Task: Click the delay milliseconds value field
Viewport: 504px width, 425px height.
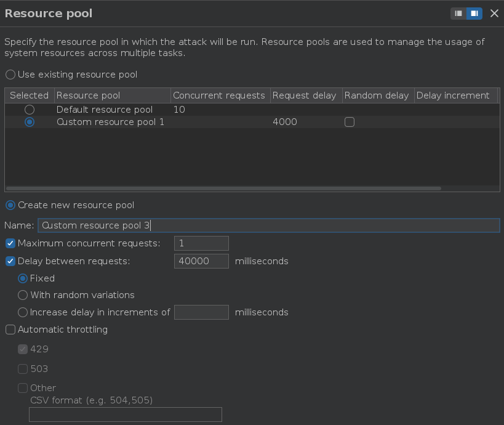Action: 201,261
